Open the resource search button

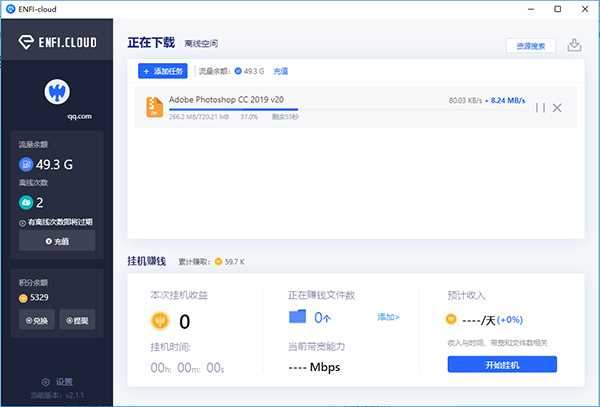(530, 46)
